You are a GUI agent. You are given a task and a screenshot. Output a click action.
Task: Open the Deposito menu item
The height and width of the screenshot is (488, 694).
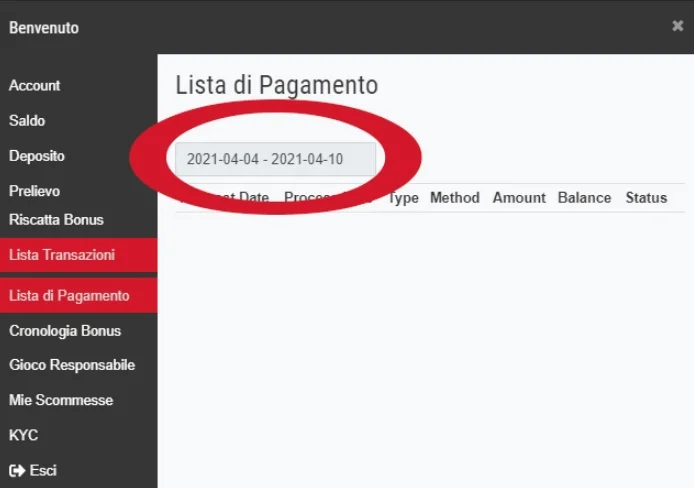[37, 156]
